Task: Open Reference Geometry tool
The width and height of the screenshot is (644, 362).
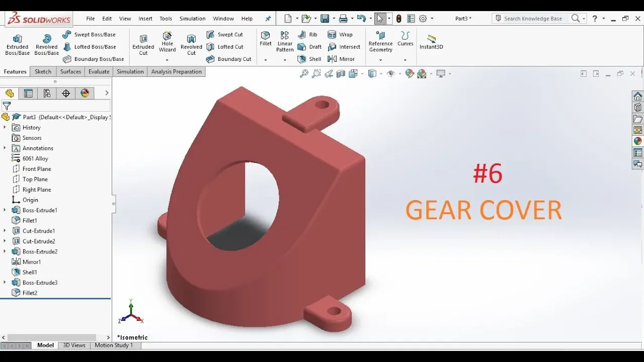Action: pyautogui.click(x=380, y=42)
